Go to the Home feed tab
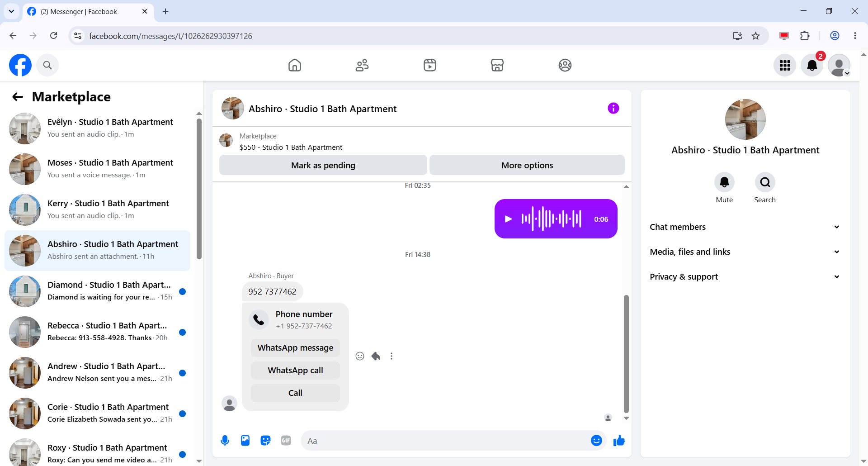The width and height of the screenshot is (868, 466). [295, 65]
